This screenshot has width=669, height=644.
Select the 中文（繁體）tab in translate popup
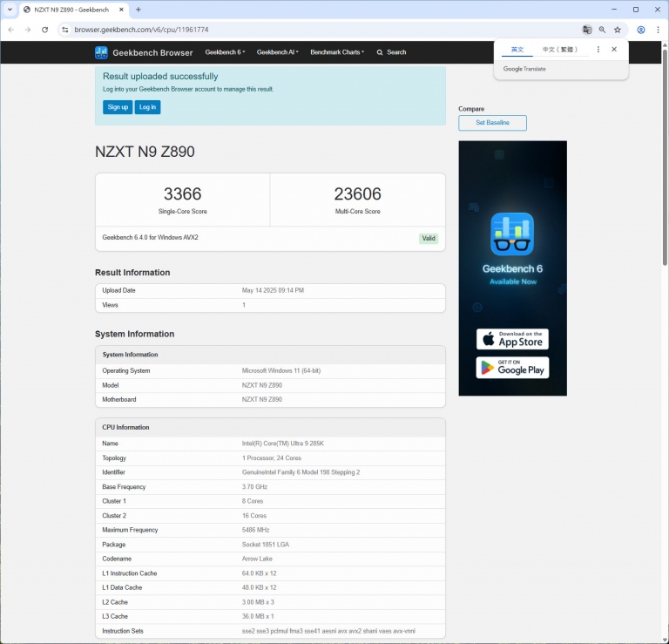coord(560,50)
